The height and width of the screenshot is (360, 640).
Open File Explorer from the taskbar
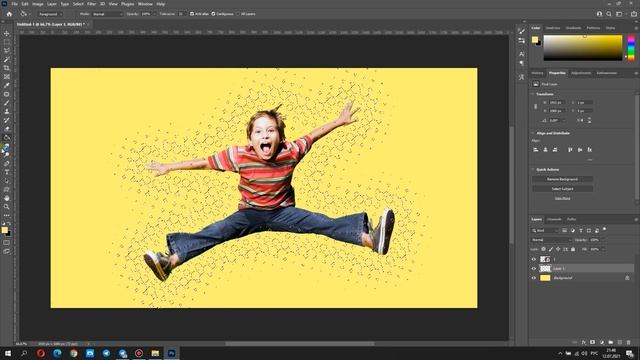pos(155,353)
